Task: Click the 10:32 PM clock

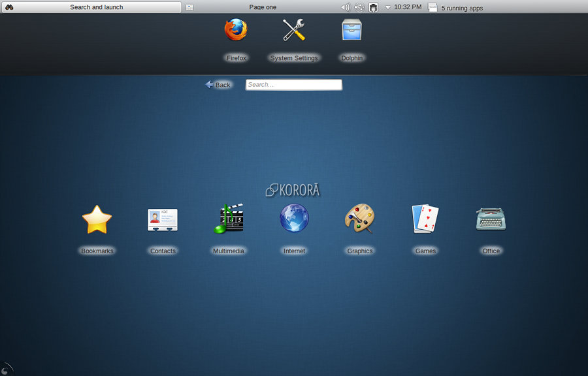Action: coord(408,7)
